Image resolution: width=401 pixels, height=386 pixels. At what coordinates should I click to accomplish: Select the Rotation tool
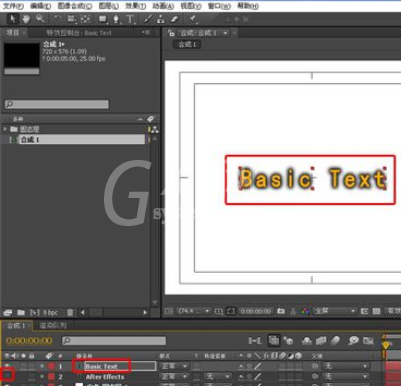coord(58,19)
